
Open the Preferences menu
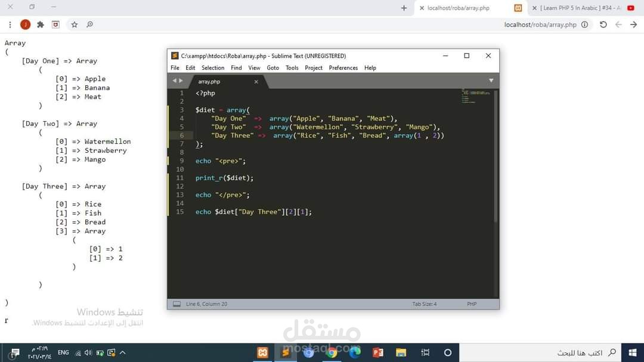343,68
